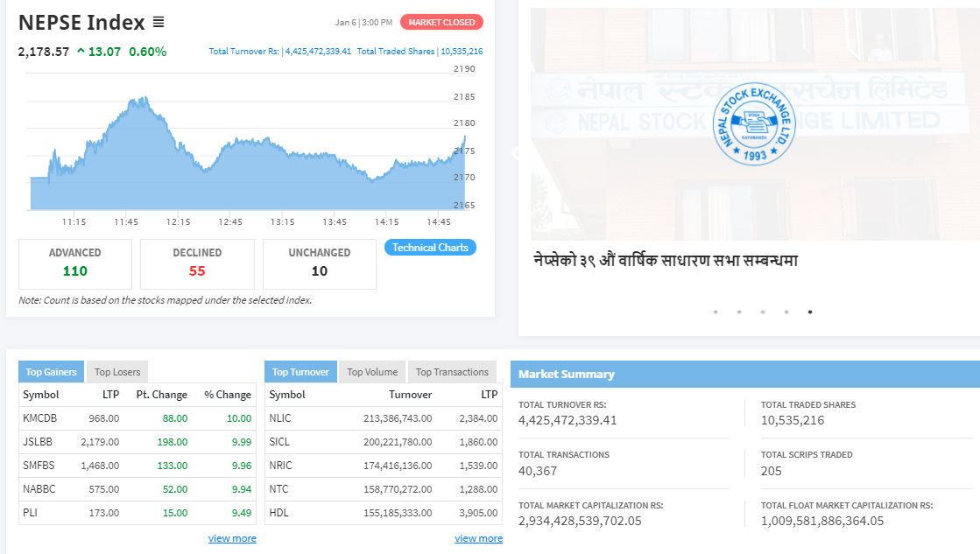Click view more under Top Turnover table
This screenshot has height=554, width=980.
pos(479,538)
